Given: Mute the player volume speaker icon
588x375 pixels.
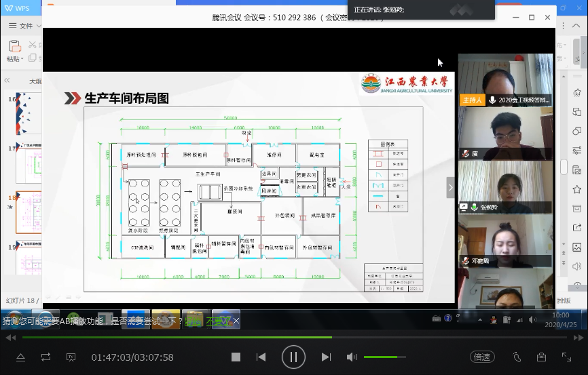Looking at the screenshot, I should pyautogui.click(x=351, y=357).
